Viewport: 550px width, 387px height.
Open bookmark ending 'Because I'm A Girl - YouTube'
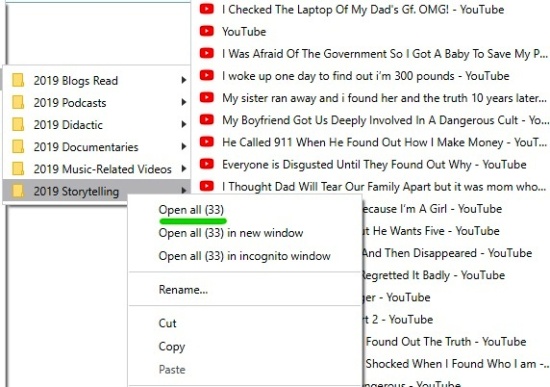point(432,209)
